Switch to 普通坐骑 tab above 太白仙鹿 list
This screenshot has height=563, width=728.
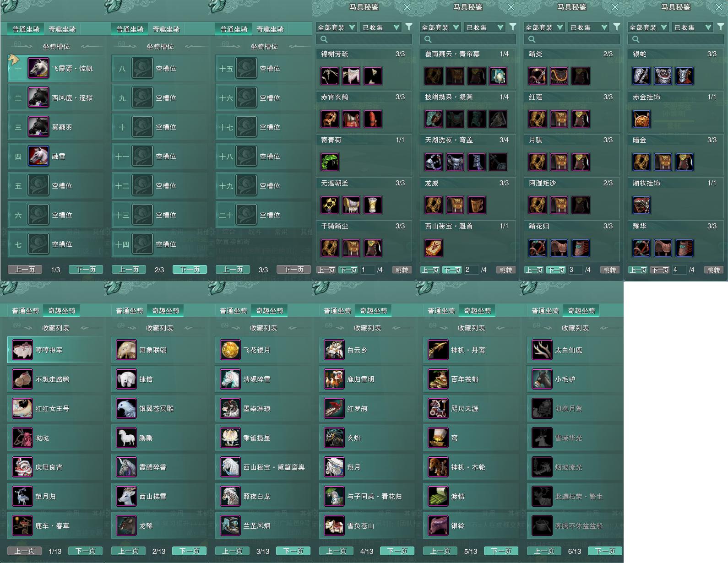tap(545, 311)
